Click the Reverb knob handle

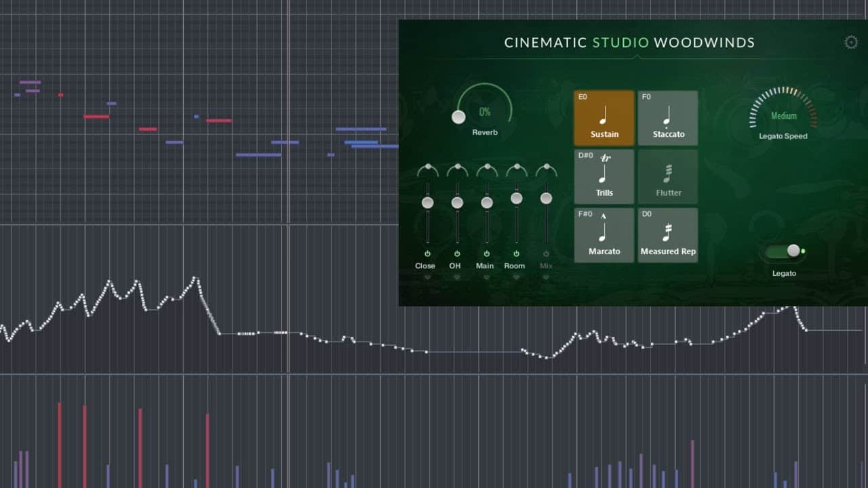(x=458, y=117)
